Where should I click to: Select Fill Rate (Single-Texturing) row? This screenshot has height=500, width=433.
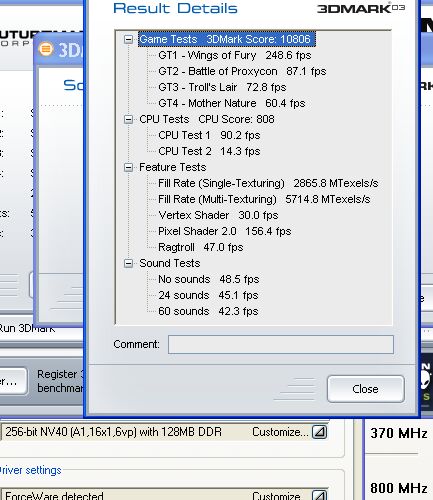tap(268, 183)
